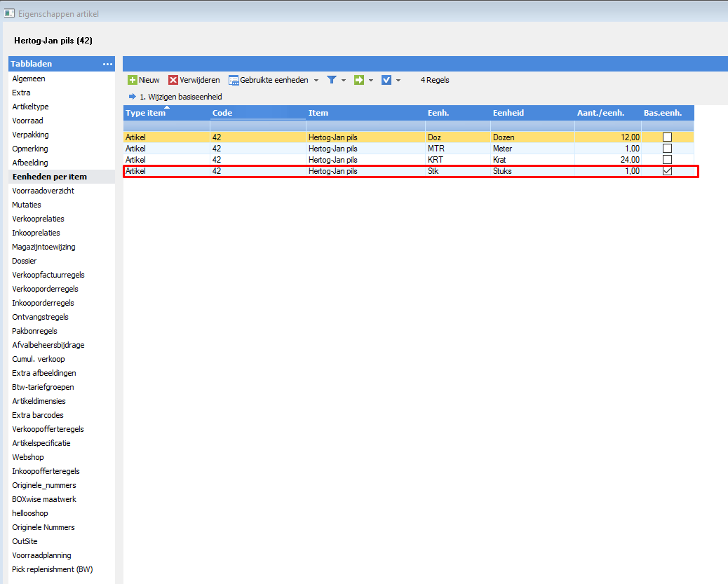Click the app icon in the title bar
Screen dimensions: 728x584
pos(10,12)
